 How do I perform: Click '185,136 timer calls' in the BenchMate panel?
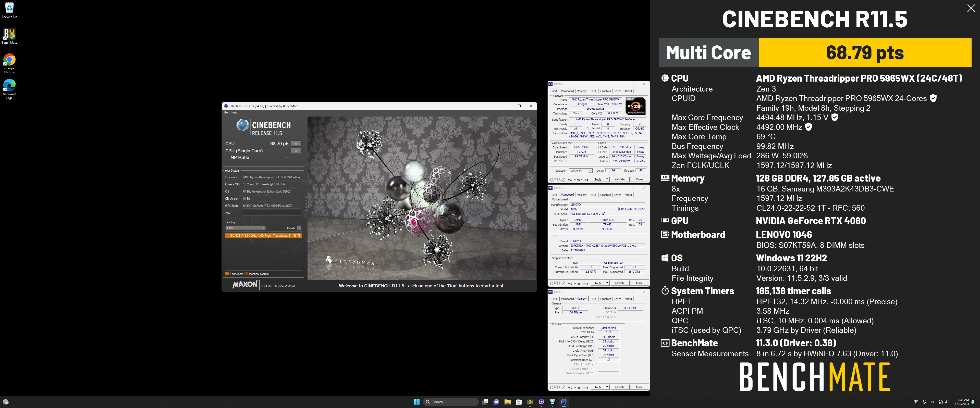[x=793, y=291]
